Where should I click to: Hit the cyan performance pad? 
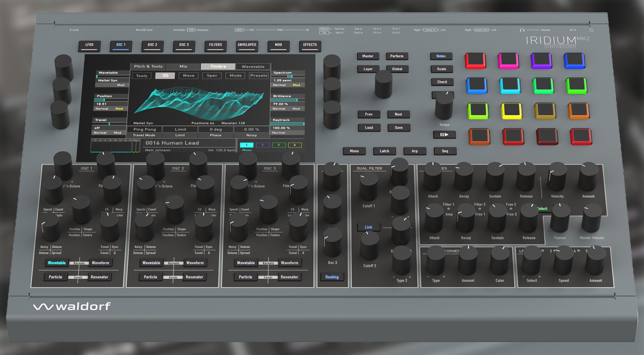coord(510,86)
